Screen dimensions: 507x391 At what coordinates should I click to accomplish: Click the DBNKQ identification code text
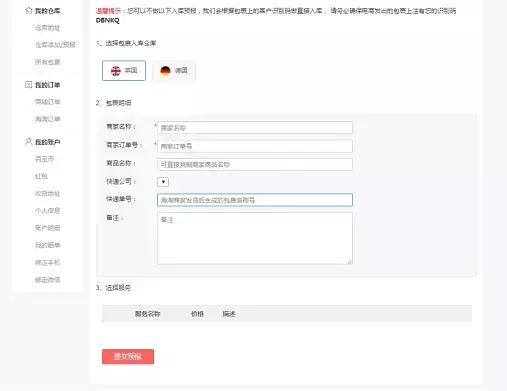(107, 20)
